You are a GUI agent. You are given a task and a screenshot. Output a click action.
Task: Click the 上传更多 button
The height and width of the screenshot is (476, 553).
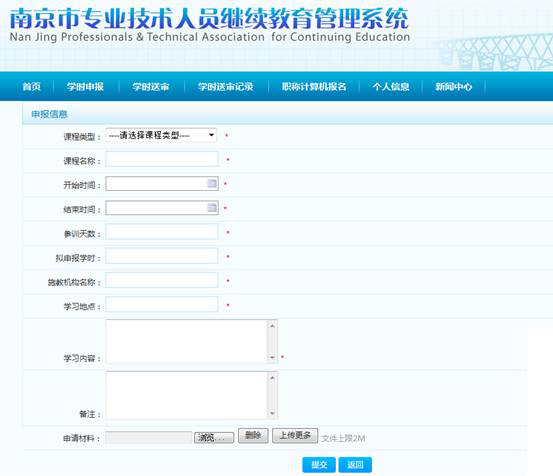click(x=295, y=435)
